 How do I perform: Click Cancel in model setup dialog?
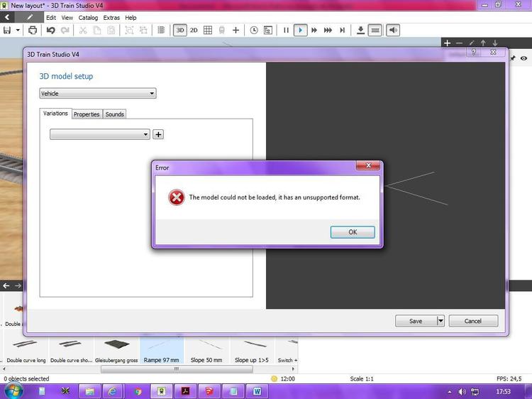tap(473, 321)
